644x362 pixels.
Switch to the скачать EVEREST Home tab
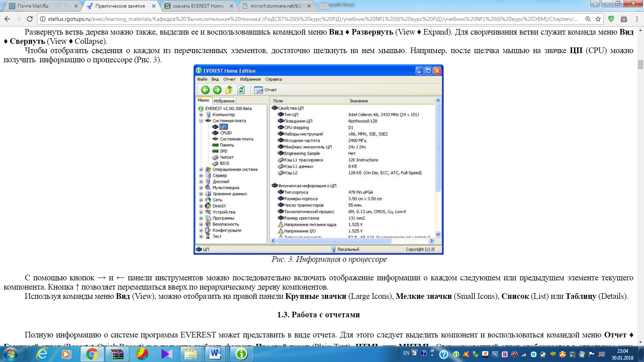(199, 6)
